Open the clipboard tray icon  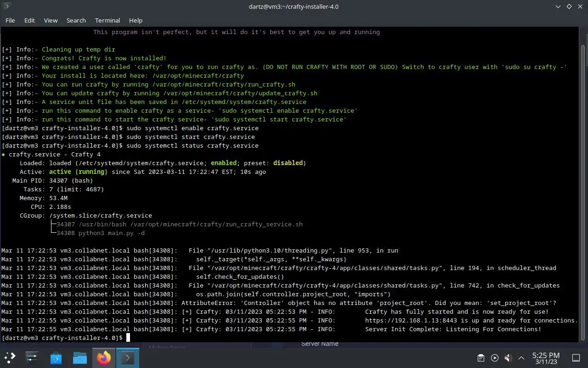click(x=481, y=358)
